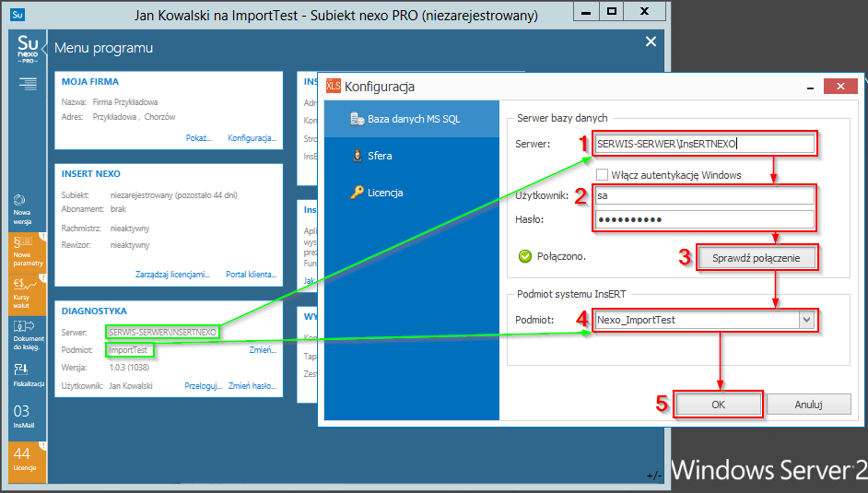Viewport: 868px width, 493px height.
Task: Click Przeloguj... link
Action: click(x=203, y=386)
